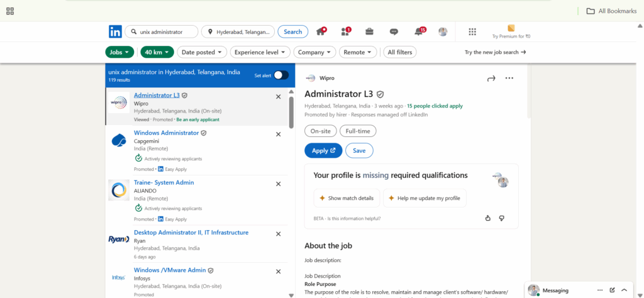Open the Windows /VMware Admin listing
Image resolution: width=644 pixels, height=298 pixels.
170,270
